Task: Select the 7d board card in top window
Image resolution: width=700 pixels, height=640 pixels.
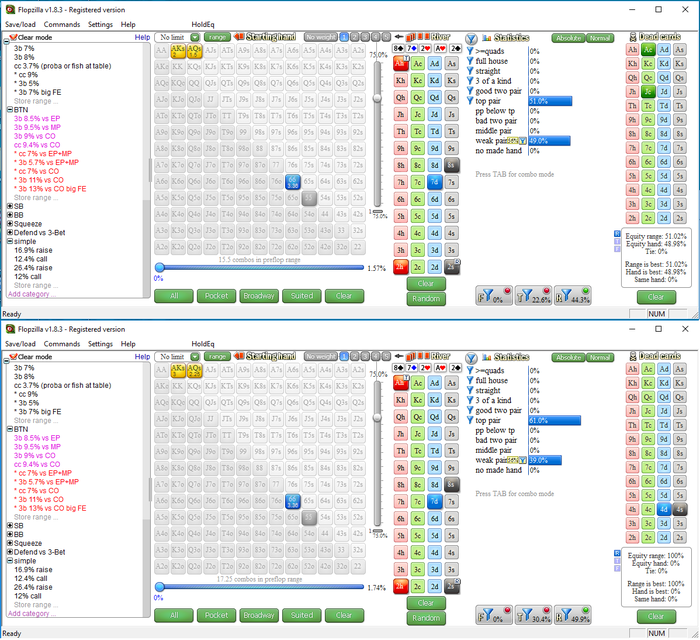Action: [434, 182]
